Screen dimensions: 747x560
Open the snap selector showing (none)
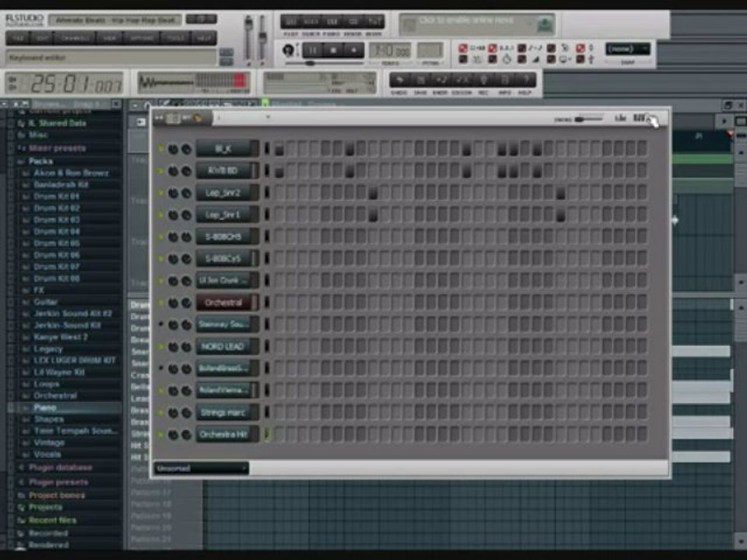tap(627, 48)
